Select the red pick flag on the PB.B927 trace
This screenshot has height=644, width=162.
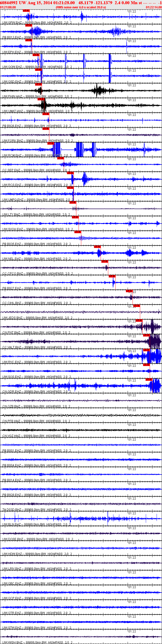(x=112, y=276)
